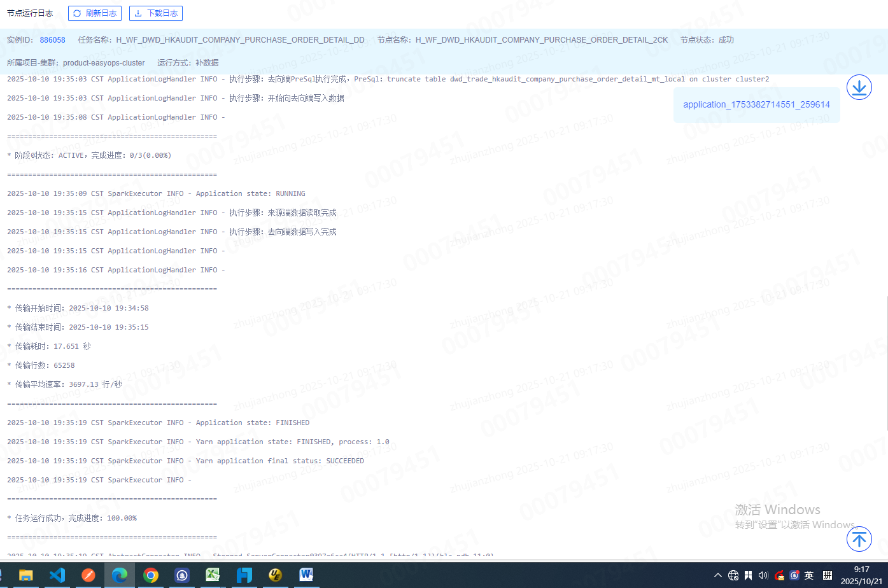Switch to Microsoft Edge in taskbar
The width and height of the screenshot is (888, 588).
[x=120, y=575]
